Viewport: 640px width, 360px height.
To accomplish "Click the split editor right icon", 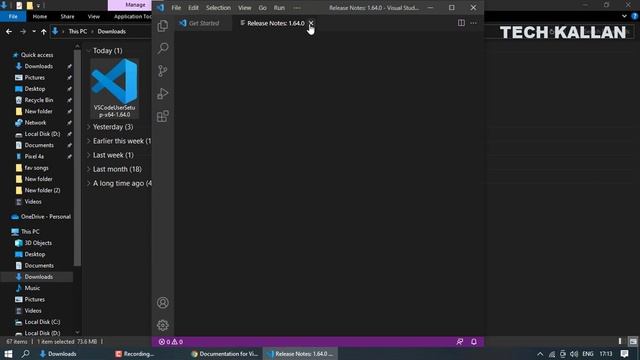I will pyautogui.click(x=461, y=23).
